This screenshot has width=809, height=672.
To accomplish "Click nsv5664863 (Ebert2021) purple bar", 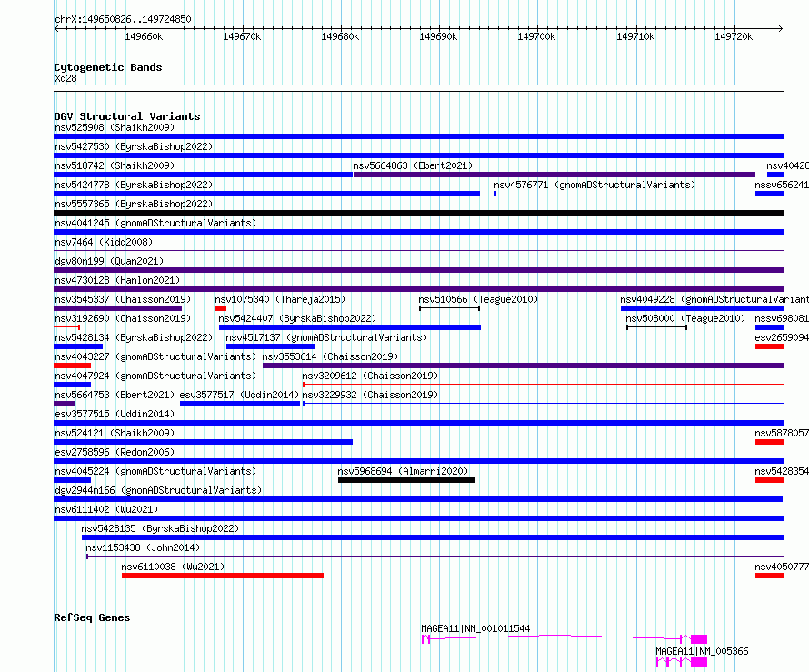I will (554, 175).
